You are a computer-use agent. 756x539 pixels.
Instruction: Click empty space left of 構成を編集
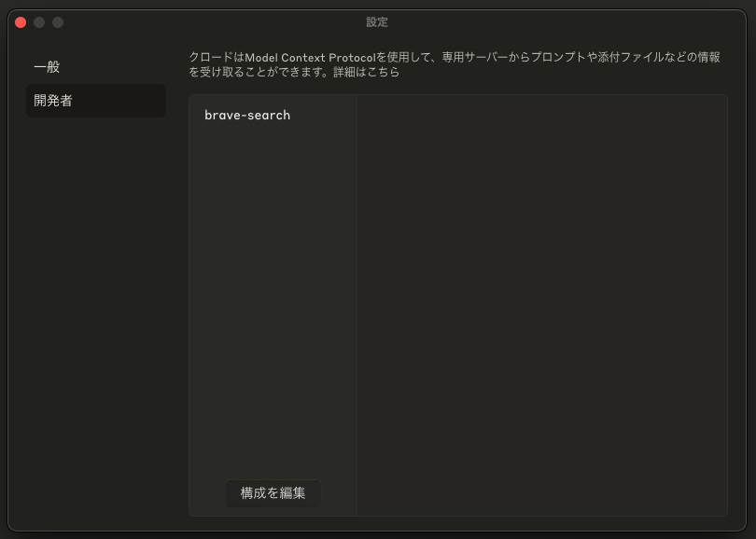pos(207,493)
